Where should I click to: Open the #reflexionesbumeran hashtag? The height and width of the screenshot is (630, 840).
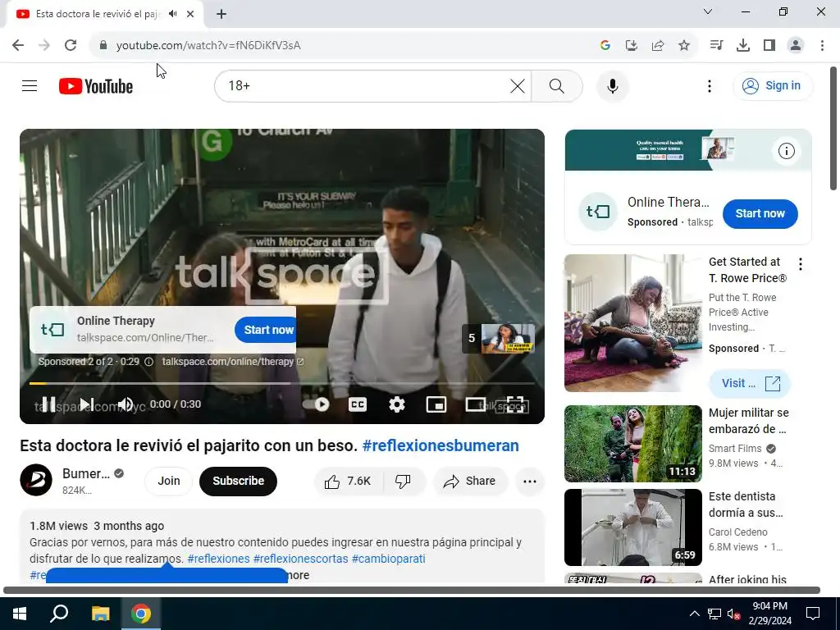441,445
